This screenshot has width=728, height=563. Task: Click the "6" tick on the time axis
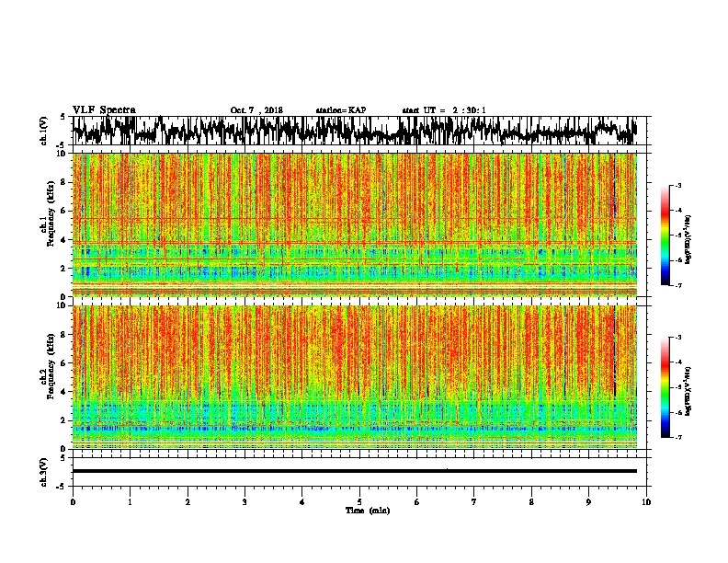click(417, 502)
